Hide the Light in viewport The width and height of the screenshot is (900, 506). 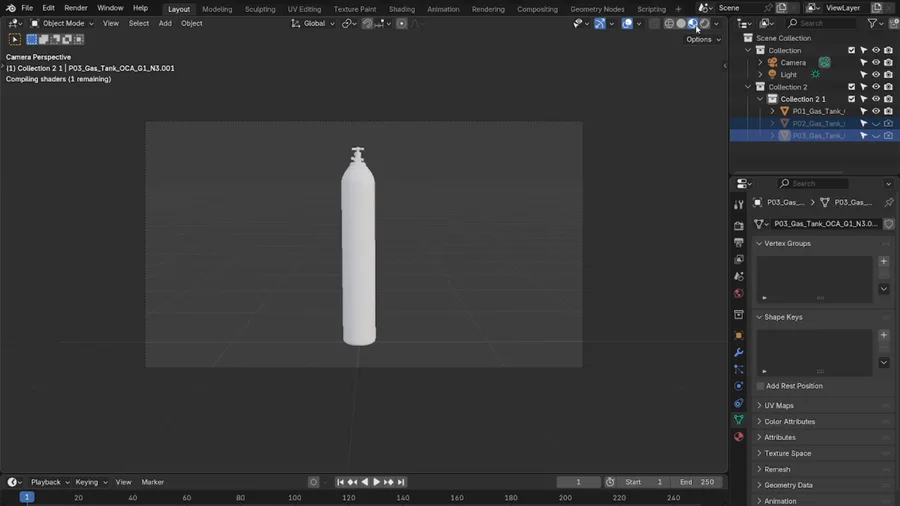coord(876,75)
